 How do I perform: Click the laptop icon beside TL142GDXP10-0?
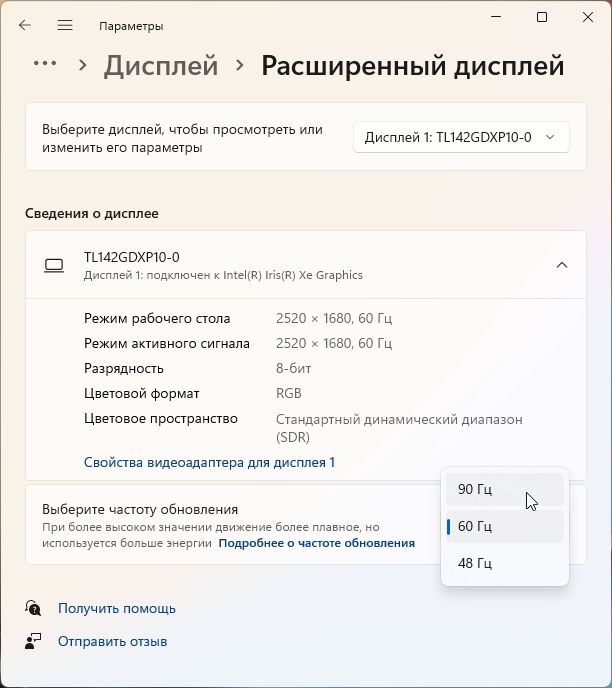[x=54, y=265]
